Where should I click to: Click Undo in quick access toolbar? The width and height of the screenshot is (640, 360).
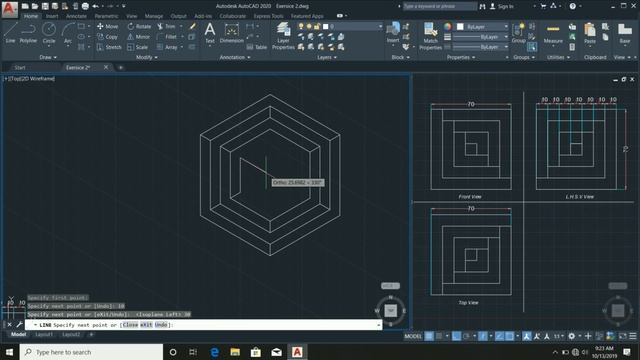click(x=95, y=6)
